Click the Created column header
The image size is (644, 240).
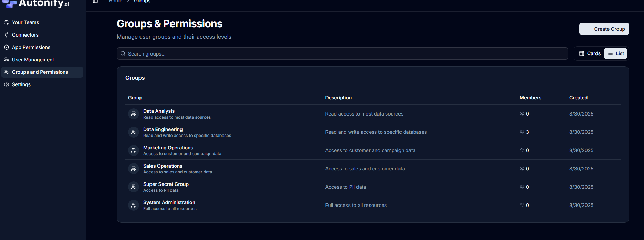click(578, 98)
